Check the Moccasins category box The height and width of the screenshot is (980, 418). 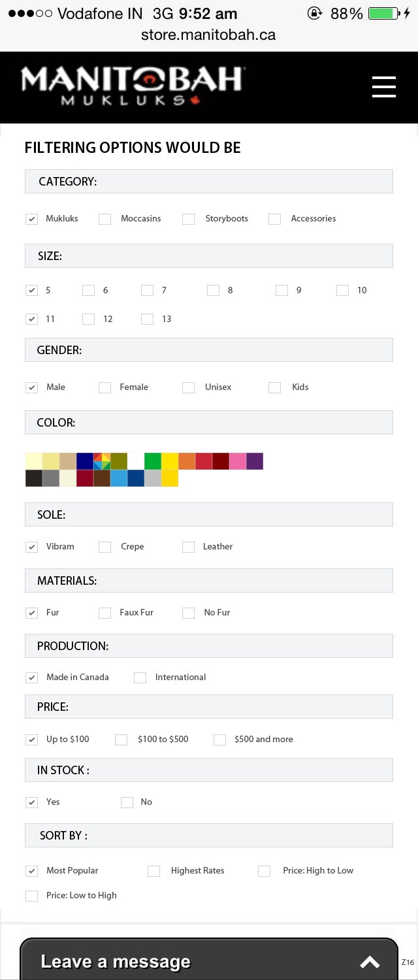pyautogui.click(x=104, y=219)
